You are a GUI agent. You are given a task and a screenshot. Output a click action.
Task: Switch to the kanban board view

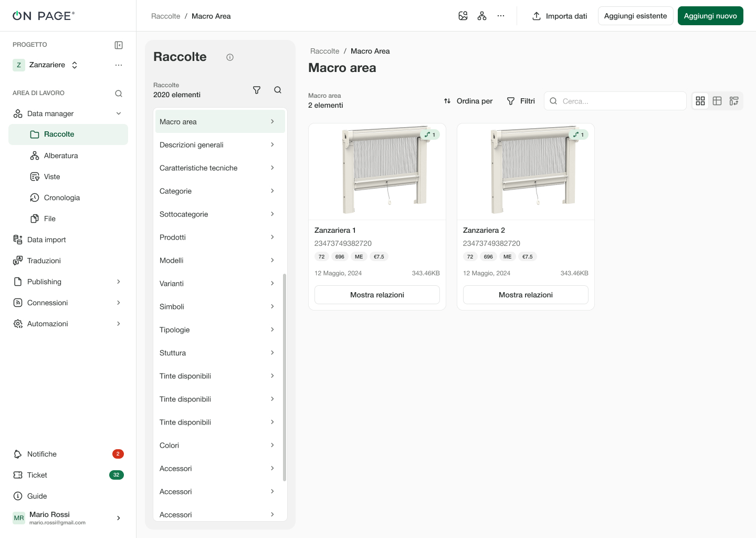(734, 101)
